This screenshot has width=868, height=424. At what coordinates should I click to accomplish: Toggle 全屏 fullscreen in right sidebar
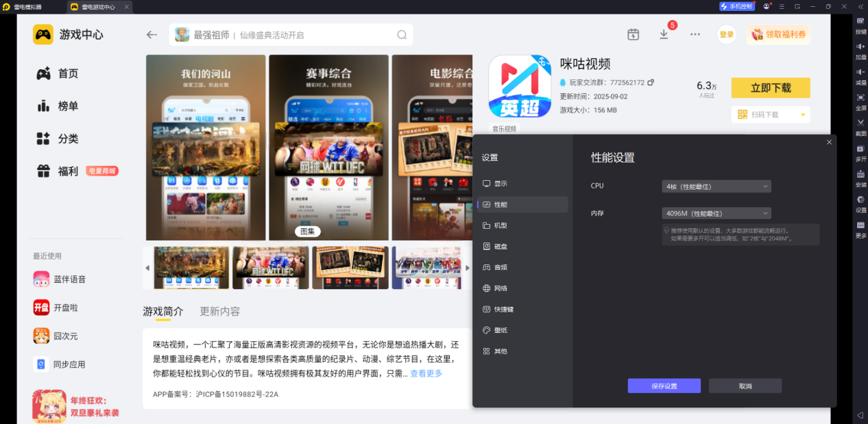pos(860,102)
